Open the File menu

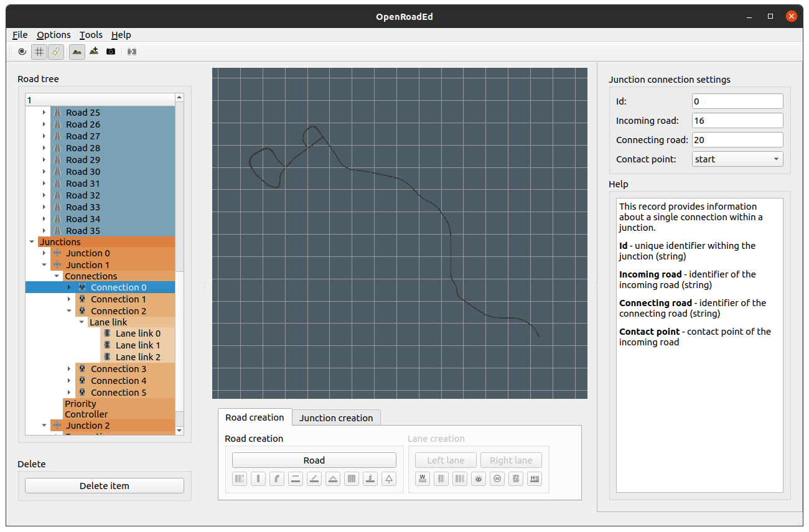coord(20,35)
